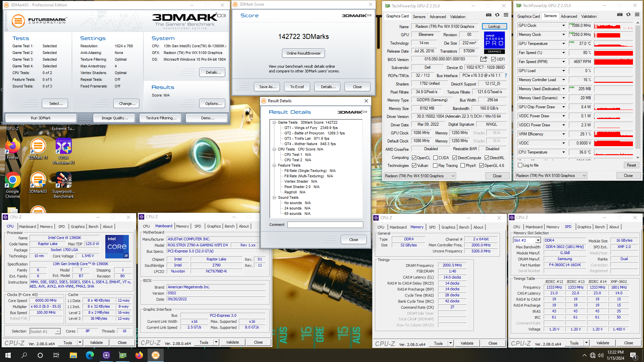Click Texture Filtering button in 3DMark03
This screenshot has width=644, height=362.
tap(161, 118)
